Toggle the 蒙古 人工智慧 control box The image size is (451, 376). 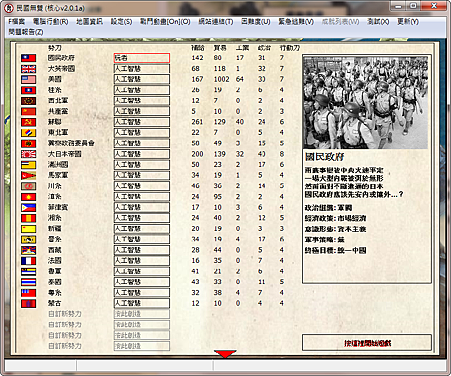(x=142, y=303)
